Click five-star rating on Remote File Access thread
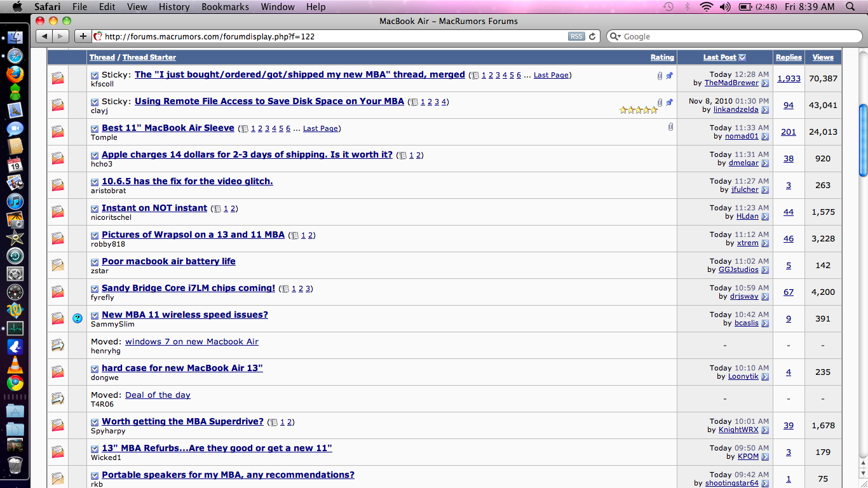This screenshot has width=868, height=488. pyautogui.click(x=638, y=110)
